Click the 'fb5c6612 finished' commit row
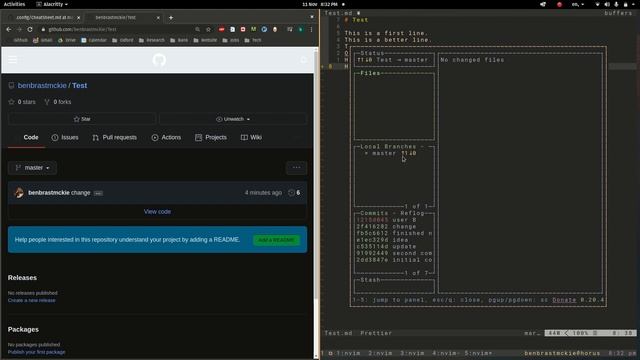The width and height of the screenshot is (640, 360). (394, 233)
